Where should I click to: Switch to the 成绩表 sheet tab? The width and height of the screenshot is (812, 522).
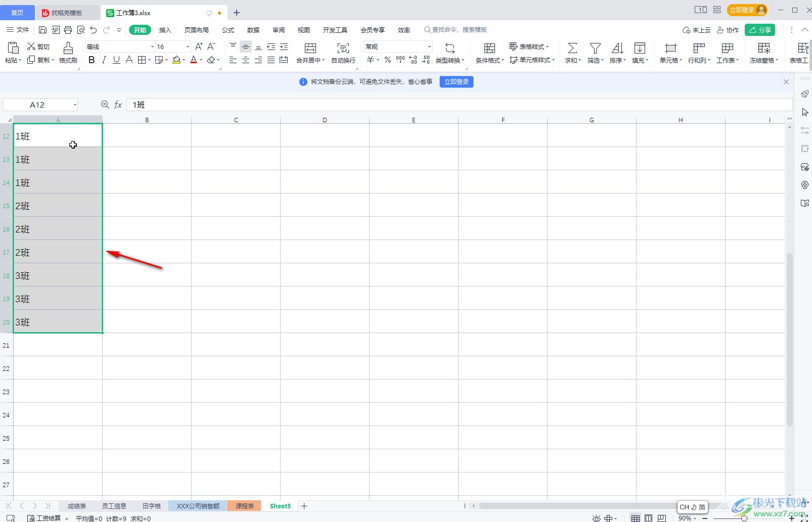pos(77,506)
